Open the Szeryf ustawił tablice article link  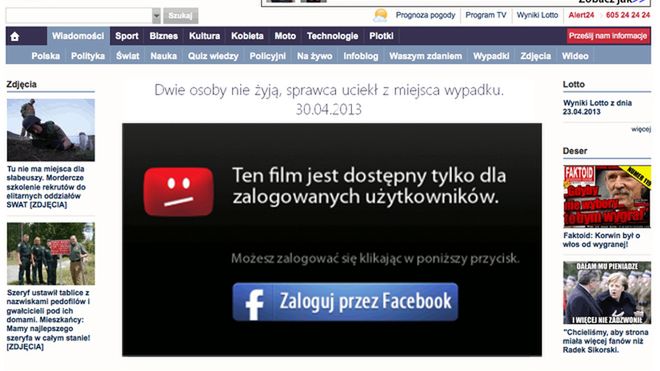tap(48, 320)
